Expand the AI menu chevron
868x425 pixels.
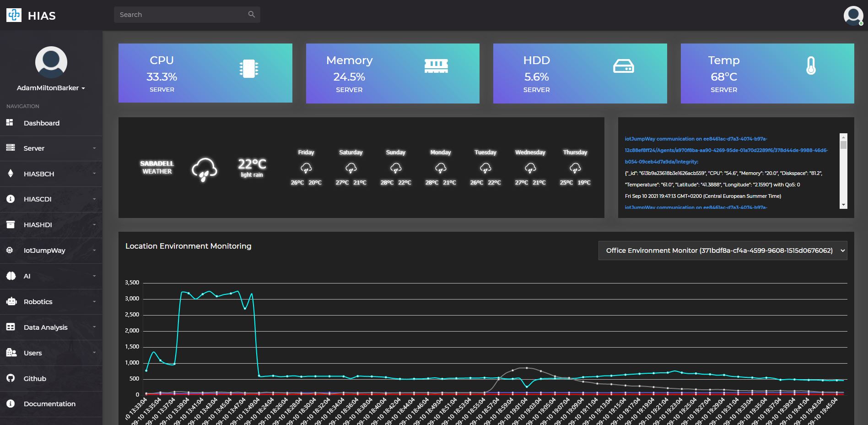94,276
